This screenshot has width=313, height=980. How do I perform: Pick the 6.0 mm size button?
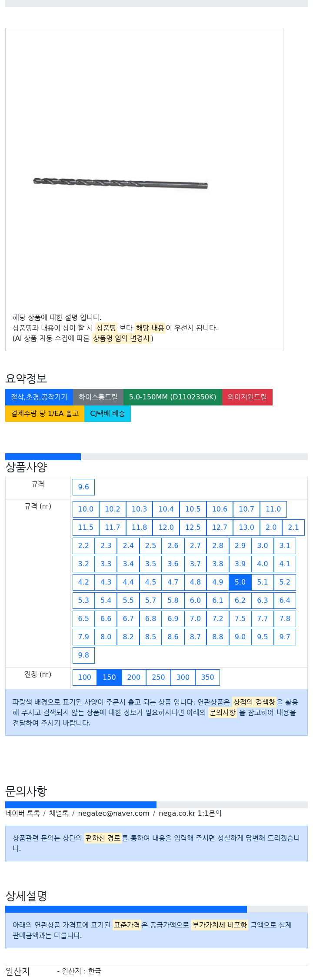[x=195, y=601]
